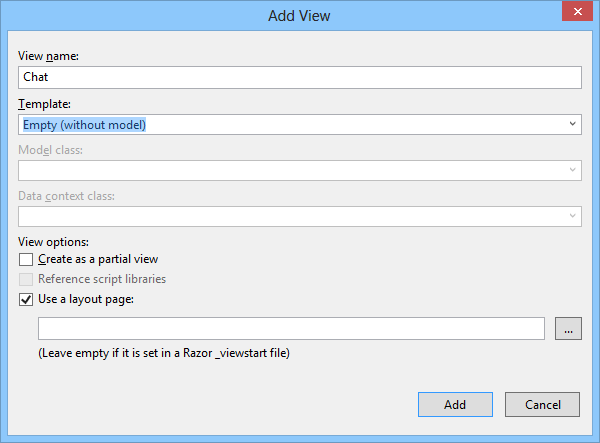Uncheck Use a layout page
Screen dimensions: 600x443
coord(26,298)
